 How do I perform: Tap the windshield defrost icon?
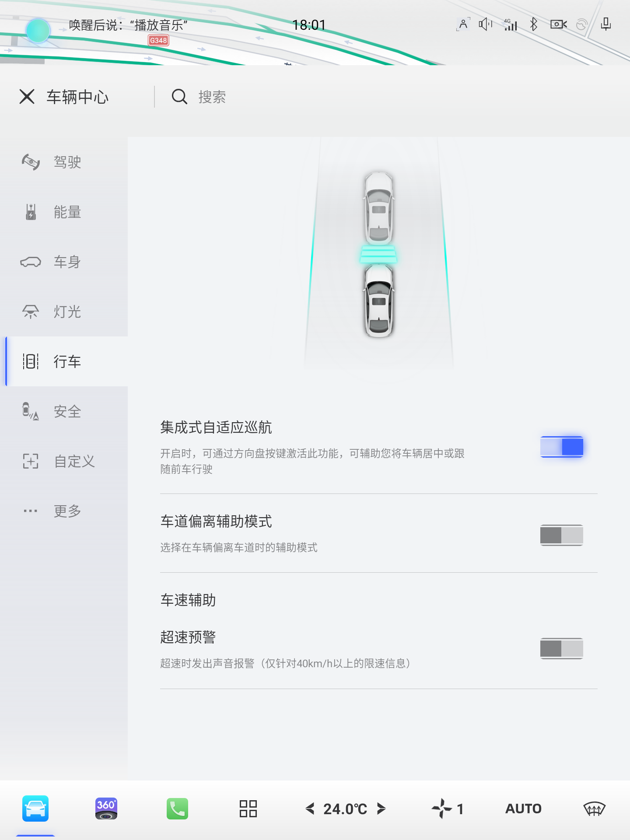[594, 808]
